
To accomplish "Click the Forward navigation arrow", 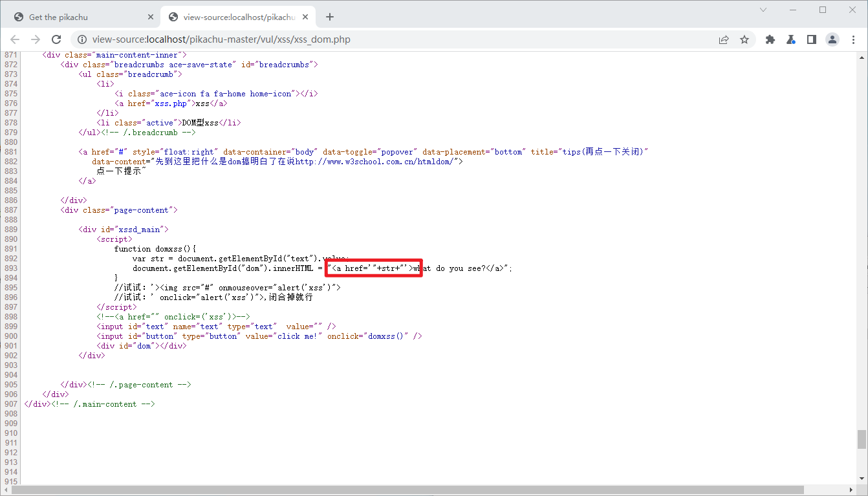I will tap(36, 39).
